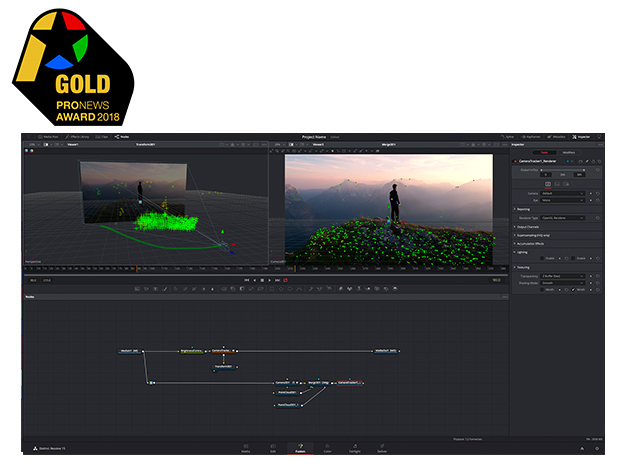The height and width of the screenshot is (469, 625).
Task: Show the Metadata panel
Action: pos(558,137)
